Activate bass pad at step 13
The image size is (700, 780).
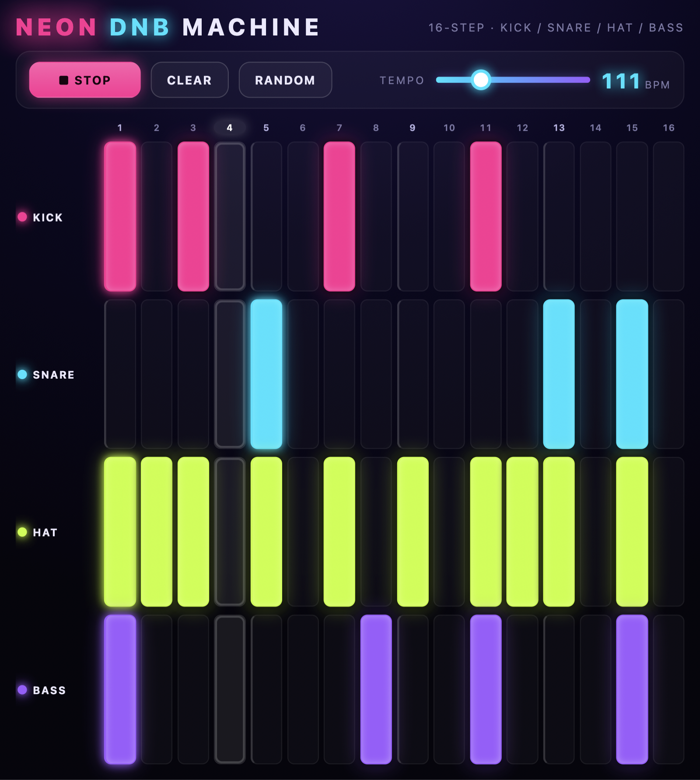point(559,689)
